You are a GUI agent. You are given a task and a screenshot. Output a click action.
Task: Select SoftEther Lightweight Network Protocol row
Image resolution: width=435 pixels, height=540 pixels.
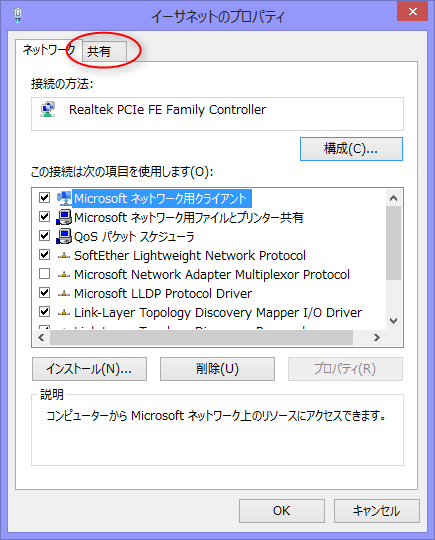(190, 256)
